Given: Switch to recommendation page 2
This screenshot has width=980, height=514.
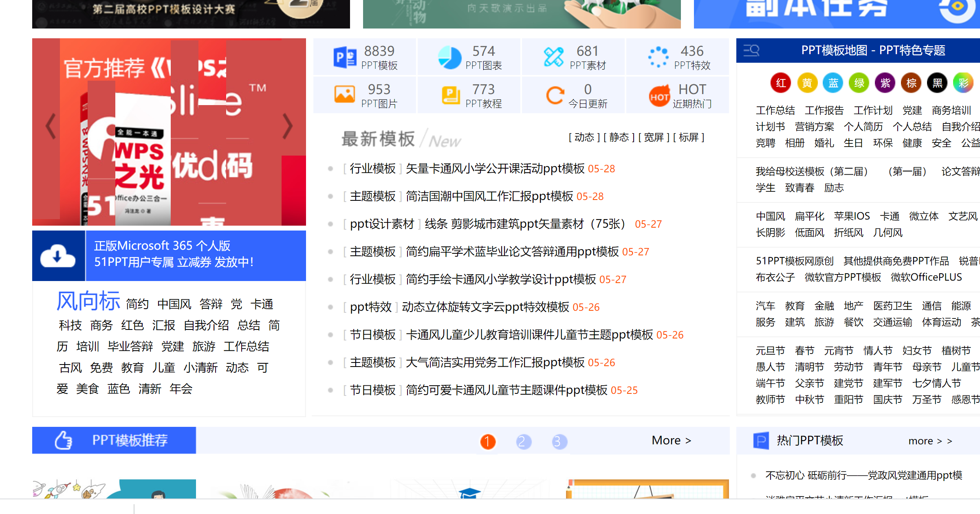Looking at the screenshot, I should coord(523,442).
